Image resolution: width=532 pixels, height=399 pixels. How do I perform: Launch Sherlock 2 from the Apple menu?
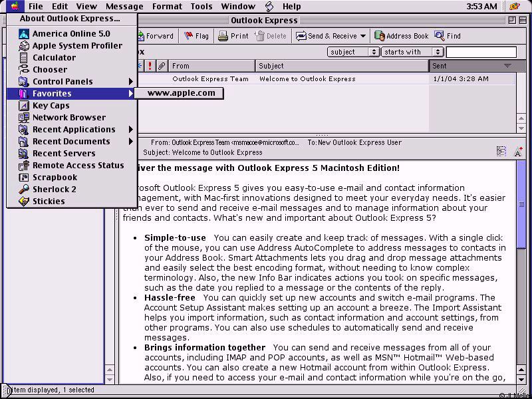tap(54, 190)
